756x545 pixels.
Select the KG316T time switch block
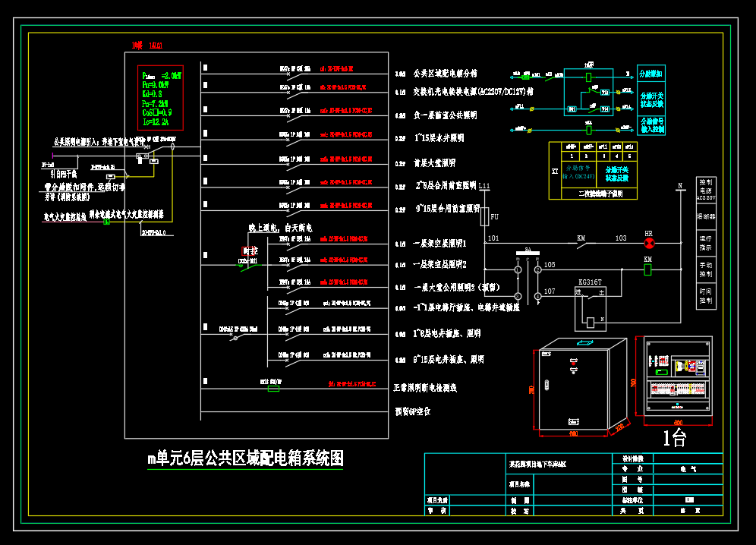590,309
